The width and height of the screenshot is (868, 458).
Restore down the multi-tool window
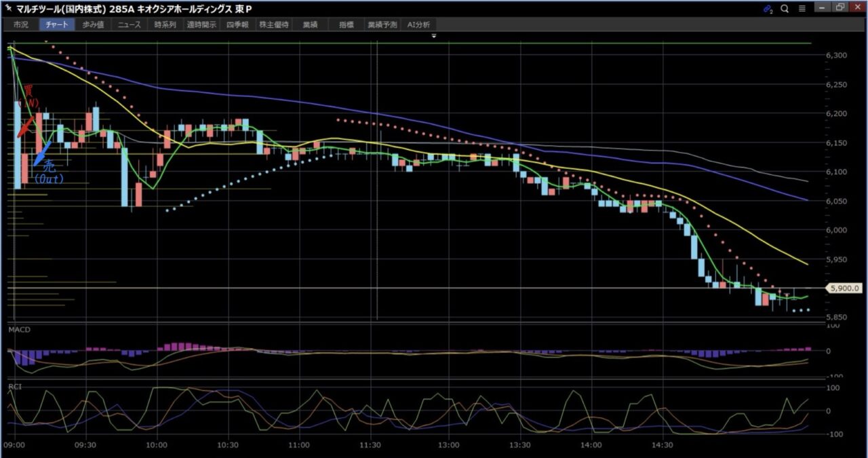pyautogui.click(x=840, y=7)
